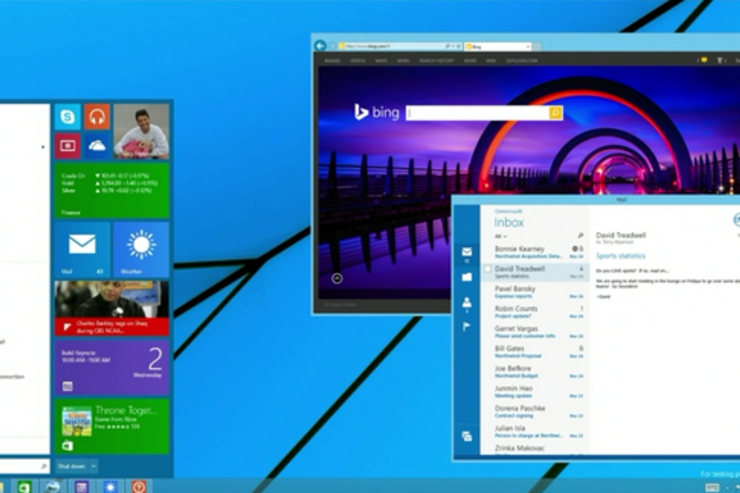
Task: Open the people icon in Mail sidebar
Action: [x=467, y=302]
